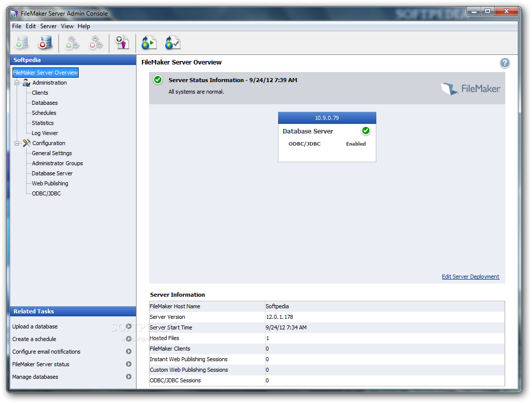This screenshot has width=532, height=403.
Task: Click the Stop Database Server toolbar icon
Action: coord(45,43)
